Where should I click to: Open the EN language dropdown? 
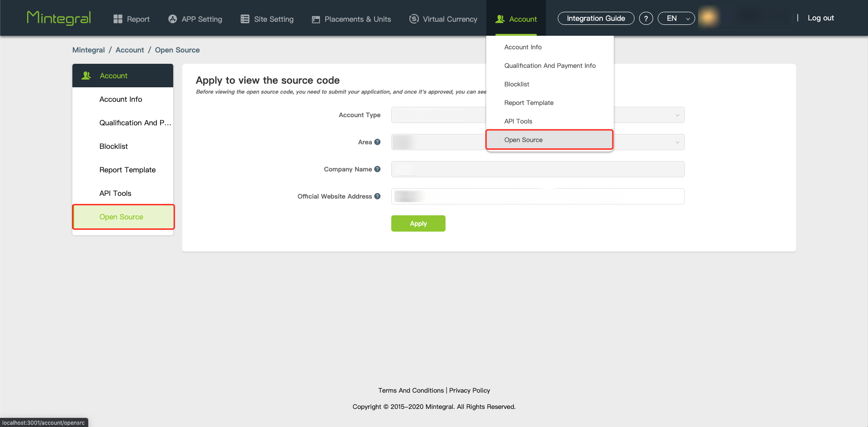(x=676, y=19)
